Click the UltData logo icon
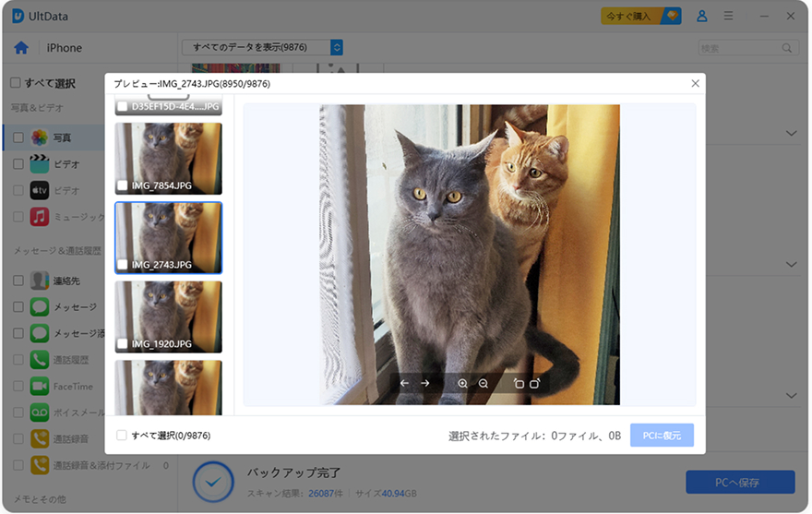This screenshot has width=812, height=514. tap(18, 16)
